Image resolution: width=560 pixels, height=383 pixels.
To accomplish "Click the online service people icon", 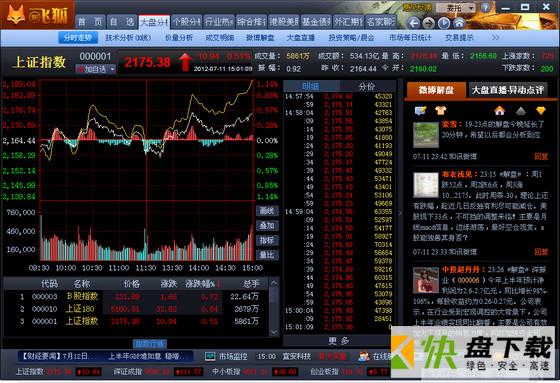I will coord(364,356).
